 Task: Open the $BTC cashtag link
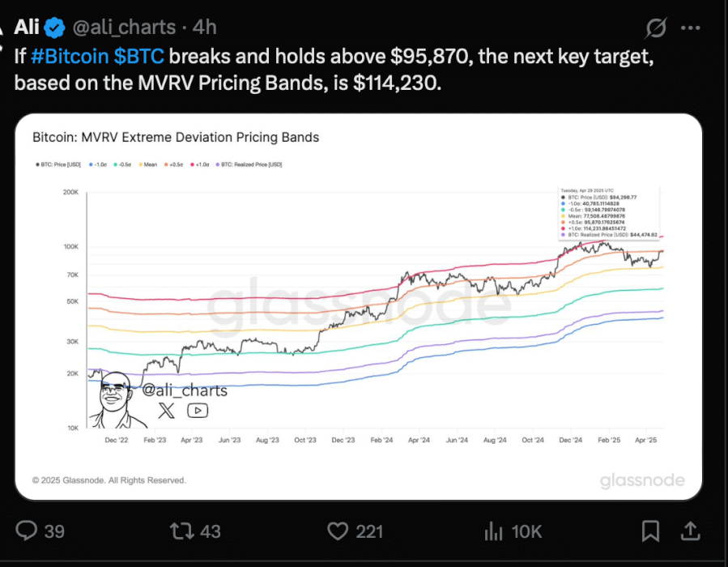138,56
